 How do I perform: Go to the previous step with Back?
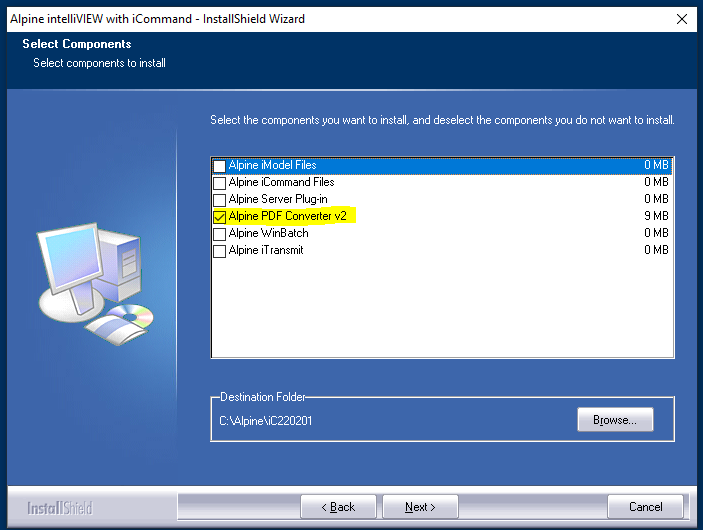338,507
